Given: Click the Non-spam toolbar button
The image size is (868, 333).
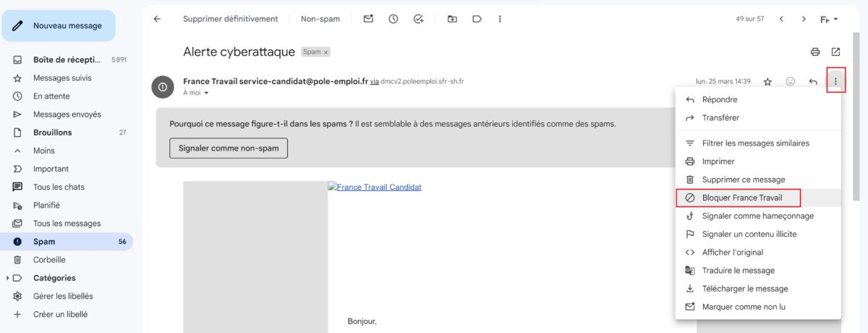Looking at the screenshot, I should click(x=320, y=19).
